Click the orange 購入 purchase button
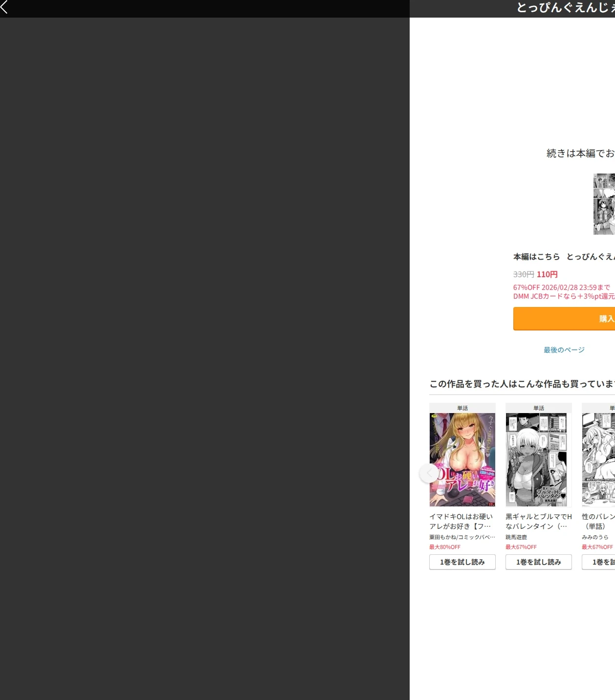Screen dimensions: 615x700 point(564,319)
